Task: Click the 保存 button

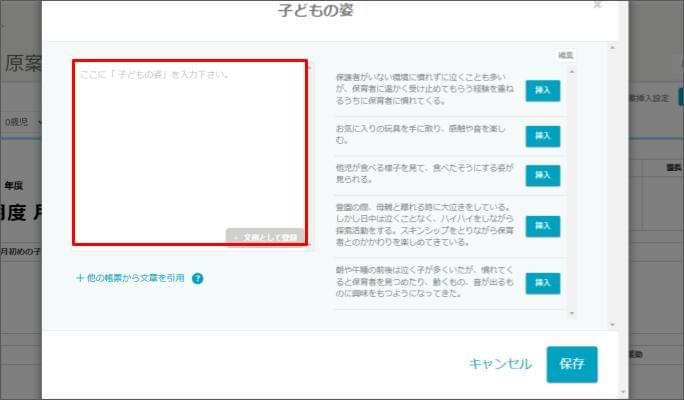Action: (x=571, y=364)
